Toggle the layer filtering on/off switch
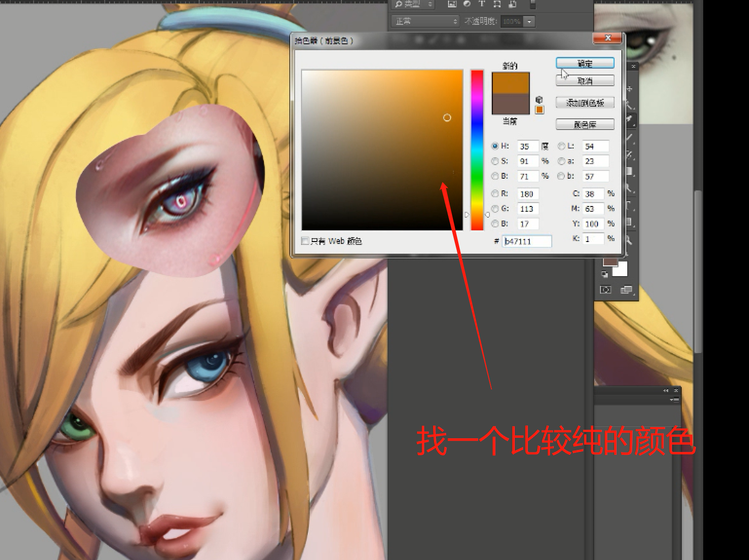The width and height of the screenshot is (749, 560). (533, 5)
